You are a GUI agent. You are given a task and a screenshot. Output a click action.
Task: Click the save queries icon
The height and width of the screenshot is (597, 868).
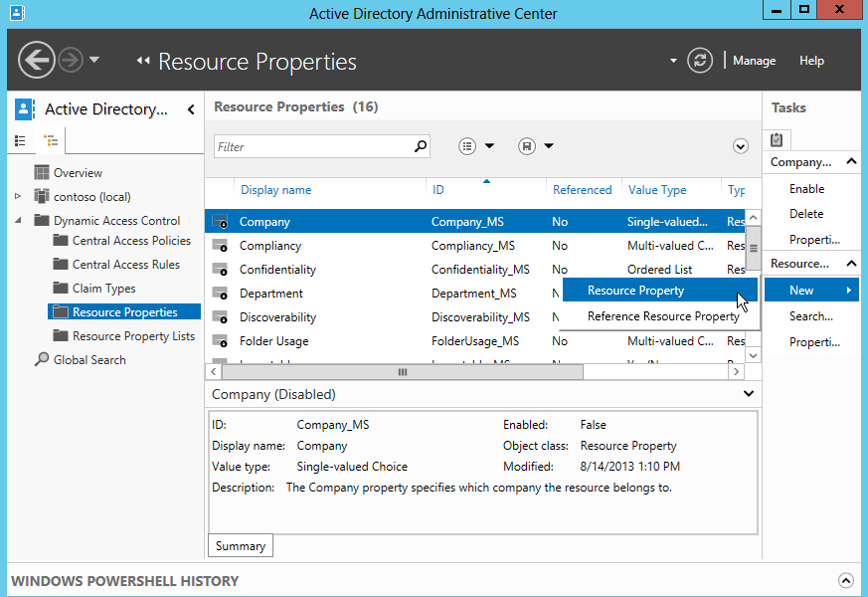526,146
